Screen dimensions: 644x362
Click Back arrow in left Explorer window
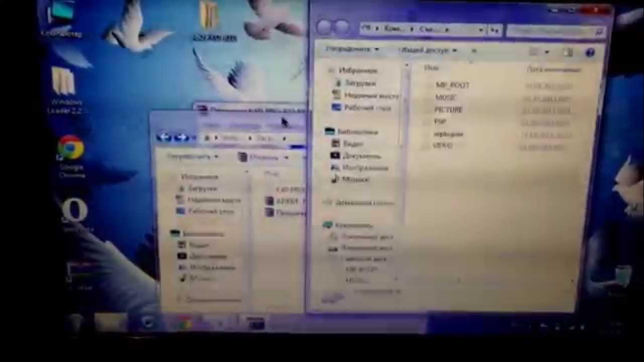point(164,137)
